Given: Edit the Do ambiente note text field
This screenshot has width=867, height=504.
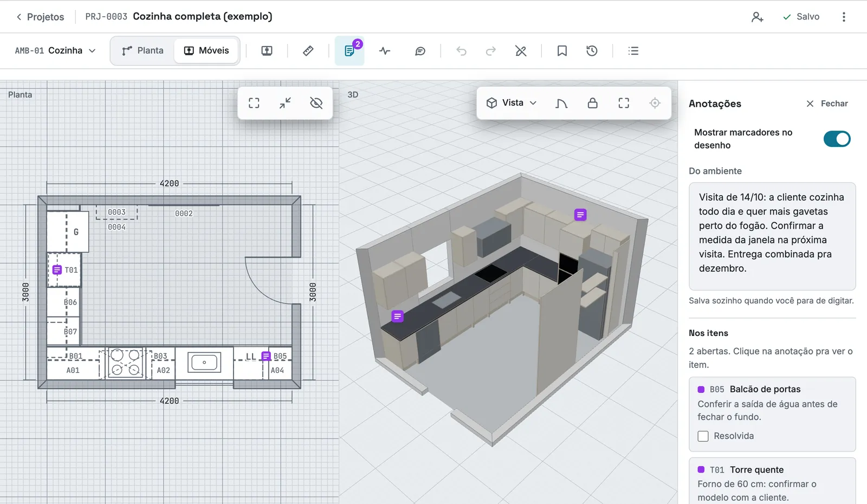Looking at the screenshot, I should (x=772, y=236).
